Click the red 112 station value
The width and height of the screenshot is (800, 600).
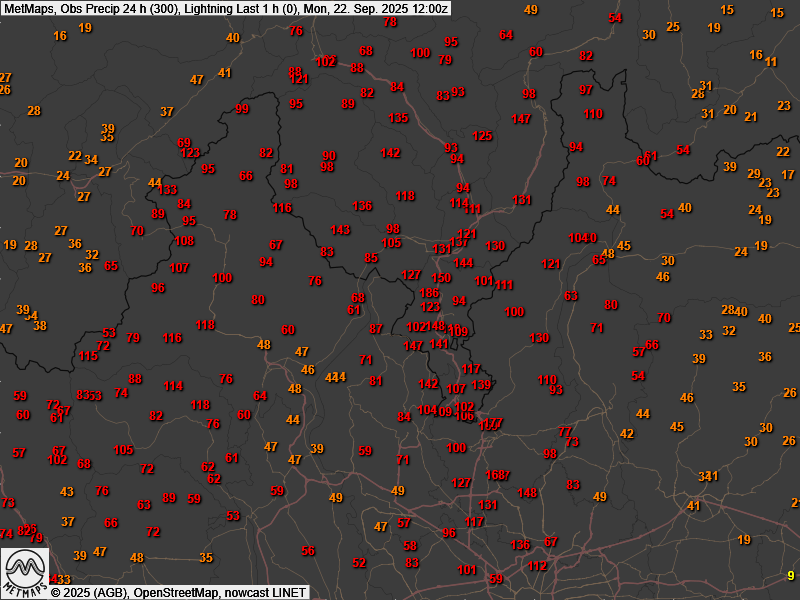coord(537,566)
